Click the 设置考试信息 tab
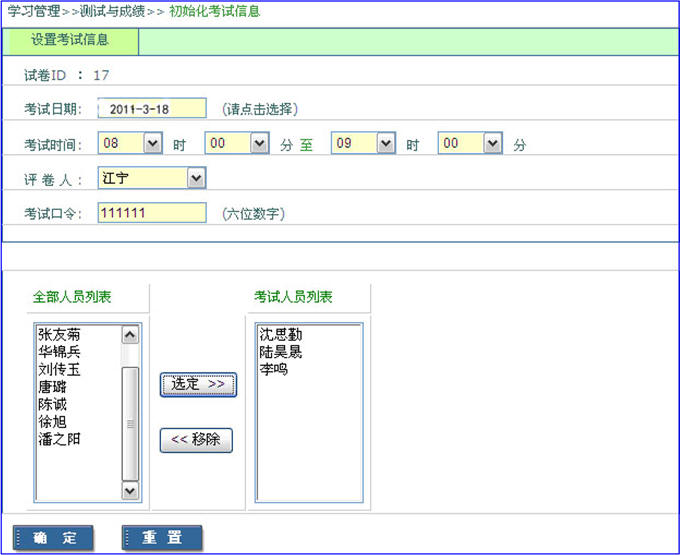 [x=70, y=40]
